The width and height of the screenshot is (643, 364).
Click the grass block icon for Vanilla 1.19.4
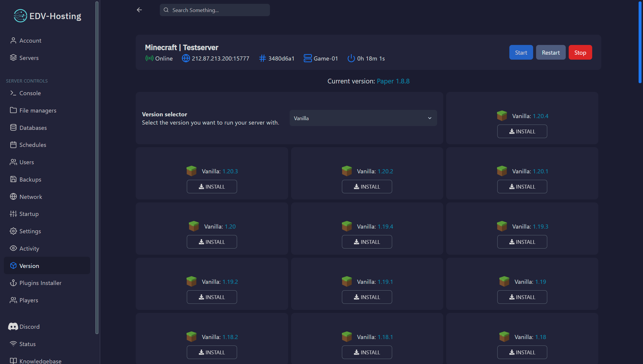[347, 226]
